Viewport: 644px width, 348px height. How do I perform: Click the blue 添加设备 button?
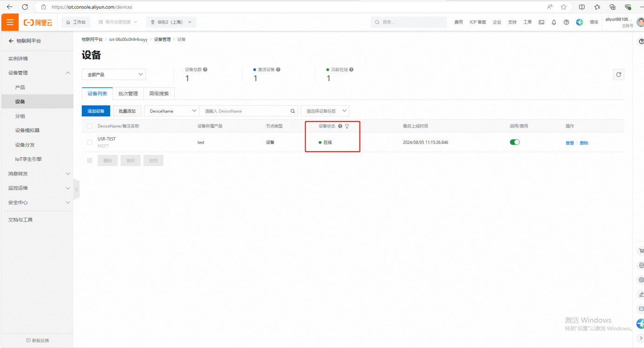click(96, 111)
